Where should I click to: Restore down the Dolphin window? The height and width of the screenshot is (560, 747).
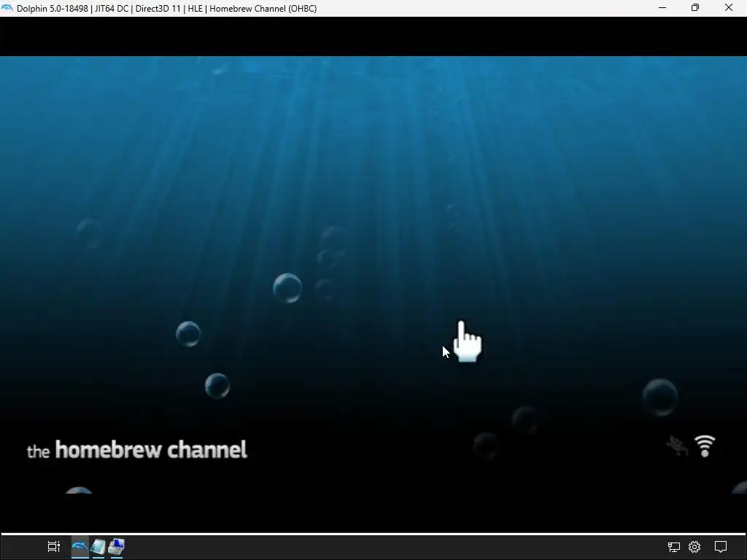pyautogui.click(x=695, y=8)
